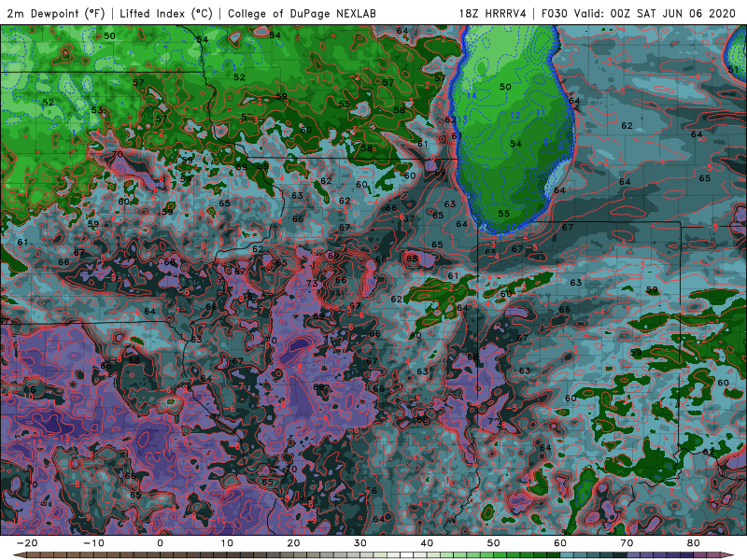This screenshot has height=560, width=747.
Task: Click the -10 tick label on colorbar
Action: (93, 543)
